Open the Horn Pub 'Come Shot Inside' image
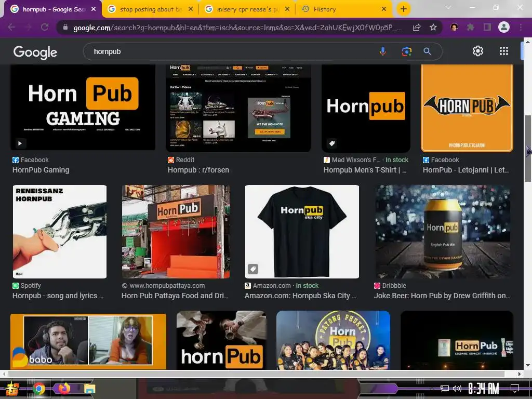 tap(457, 340)
